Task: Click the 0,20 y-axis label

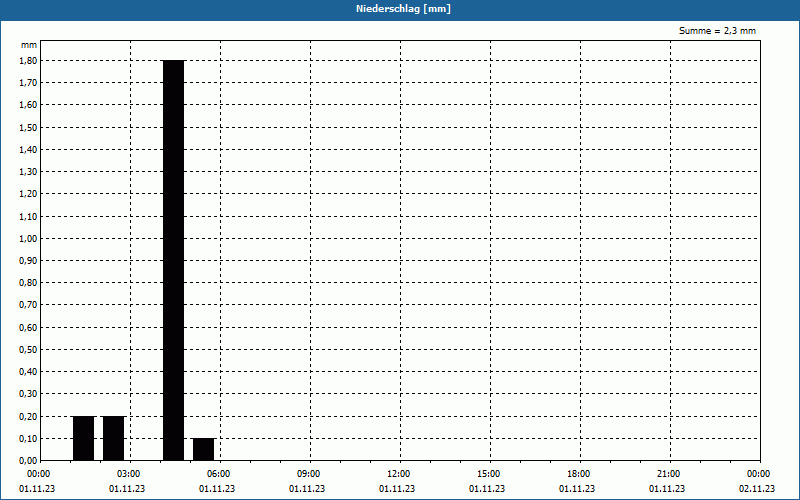Action: click(28, 416)
